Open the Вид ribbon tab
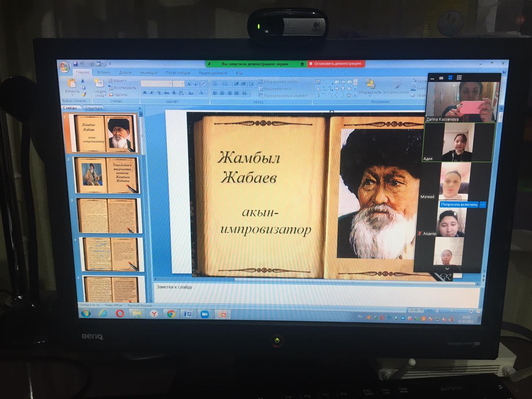 click(x=239, y=73)
